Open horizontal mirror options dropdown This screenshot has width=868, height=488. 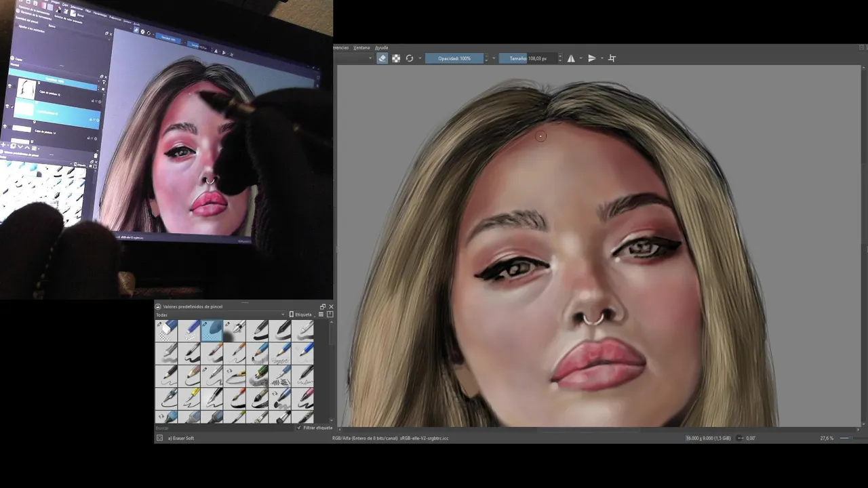point(581,58)
